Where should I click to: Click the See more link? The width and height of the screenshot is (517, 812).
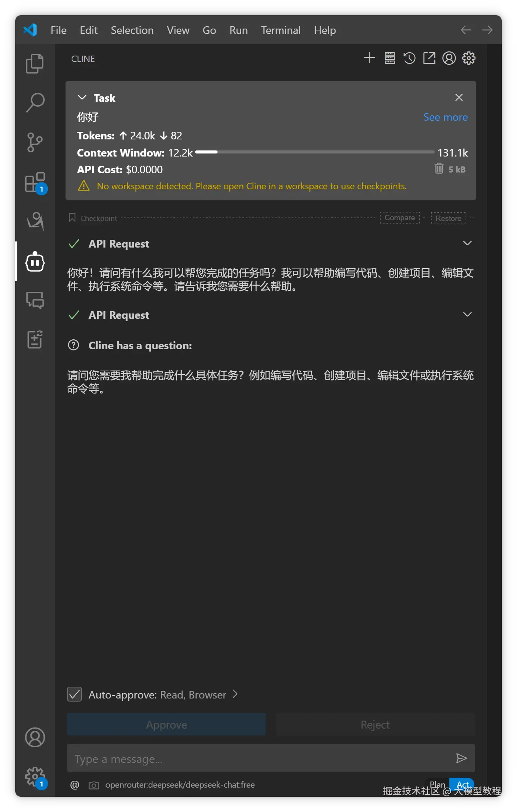[445, 117]
